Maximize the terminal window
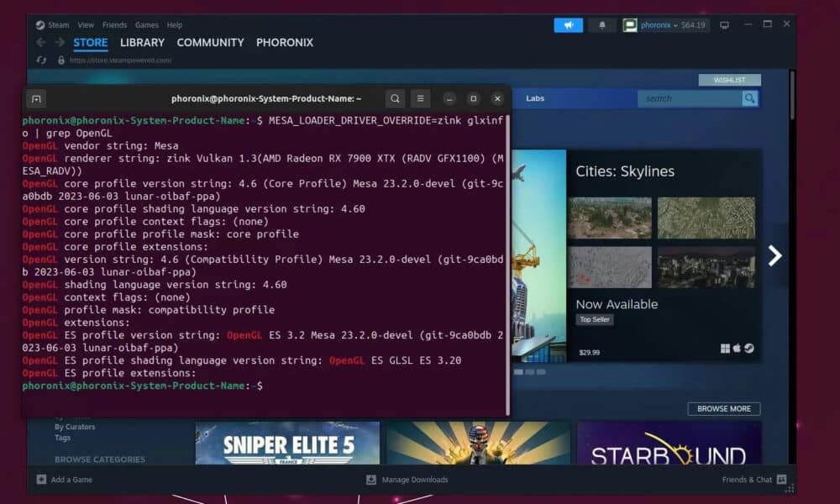This screenshot has height=504, width=840. (x=474, y=98)
